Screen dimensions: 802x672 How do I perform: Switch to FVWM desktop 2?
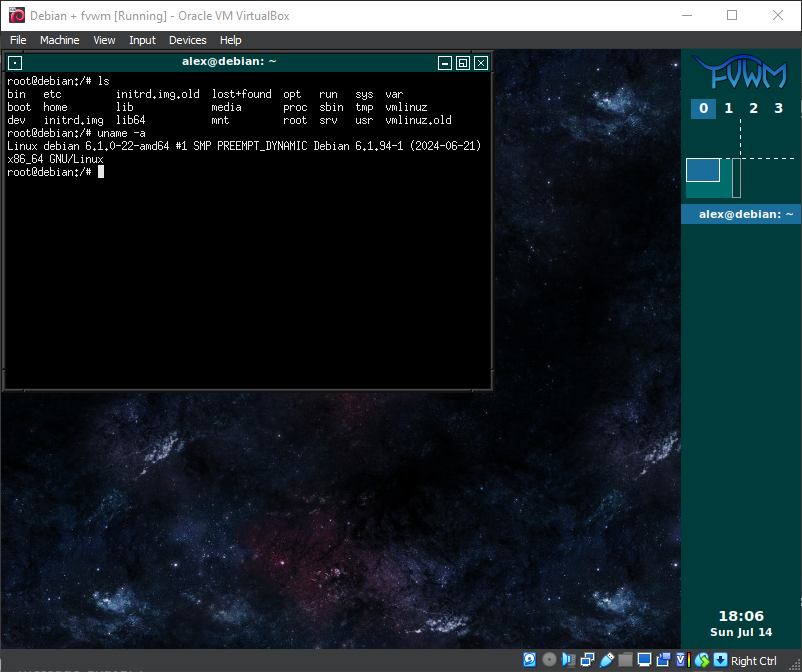point(754,108)
